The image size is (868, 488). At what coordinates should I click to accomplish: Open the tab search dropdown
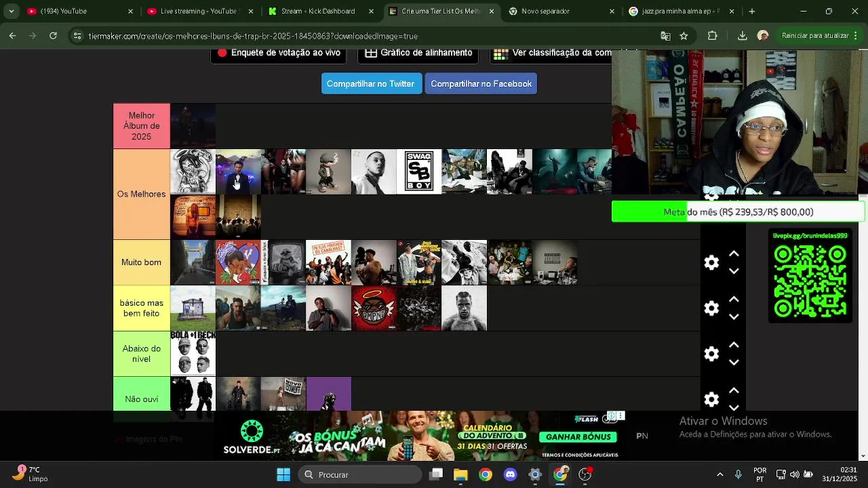point(11,11)
